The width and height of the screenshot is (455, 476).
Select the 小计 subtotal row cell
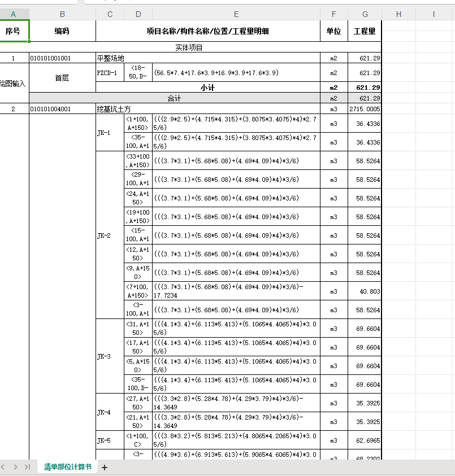(208, 88)
